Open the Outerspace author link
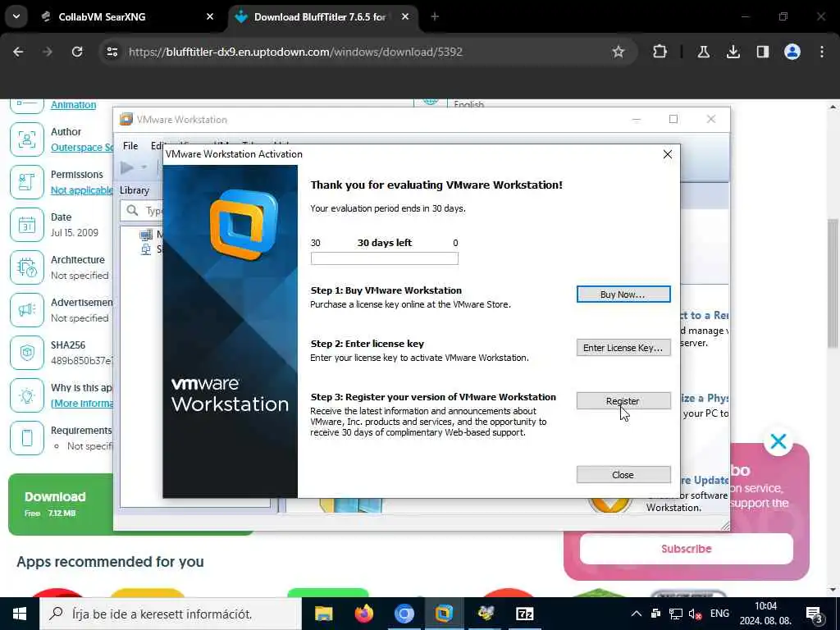 click(x=82, y=148)
